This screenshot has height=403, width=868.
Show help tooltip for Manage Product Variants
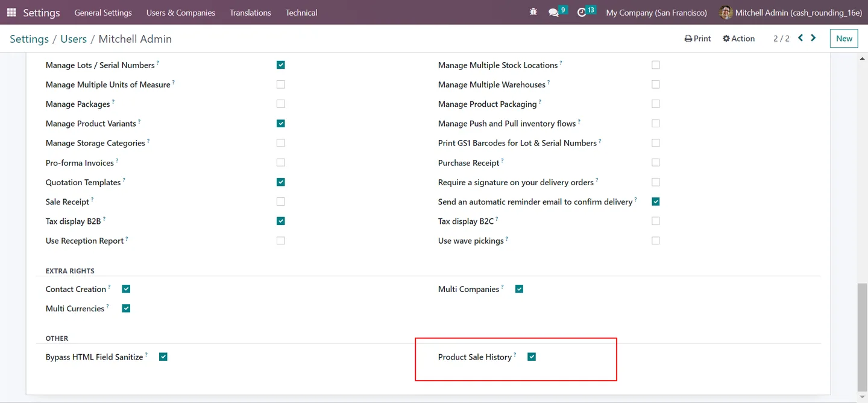click(x=139, y=121)
